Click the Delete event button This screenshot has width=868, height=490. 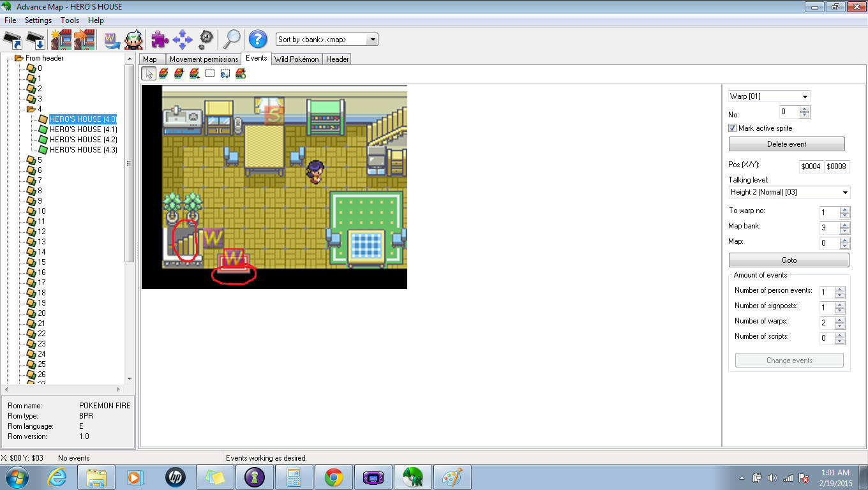pos(786,144)
